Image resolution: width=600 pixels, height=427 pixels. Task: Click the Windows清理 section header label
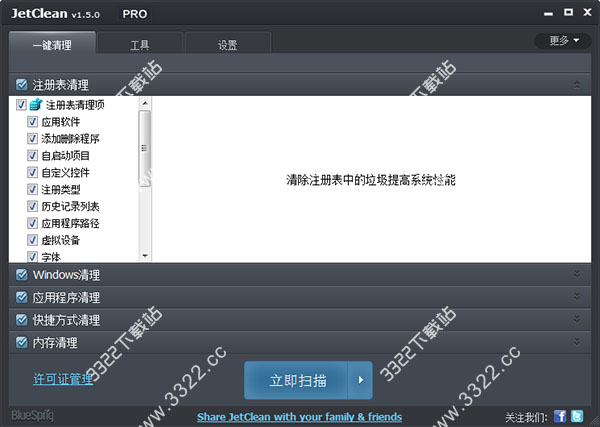(66, 275)
